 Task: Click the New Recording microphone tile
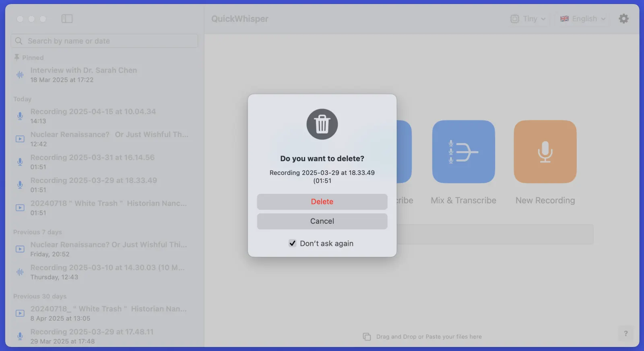(545, 152)
